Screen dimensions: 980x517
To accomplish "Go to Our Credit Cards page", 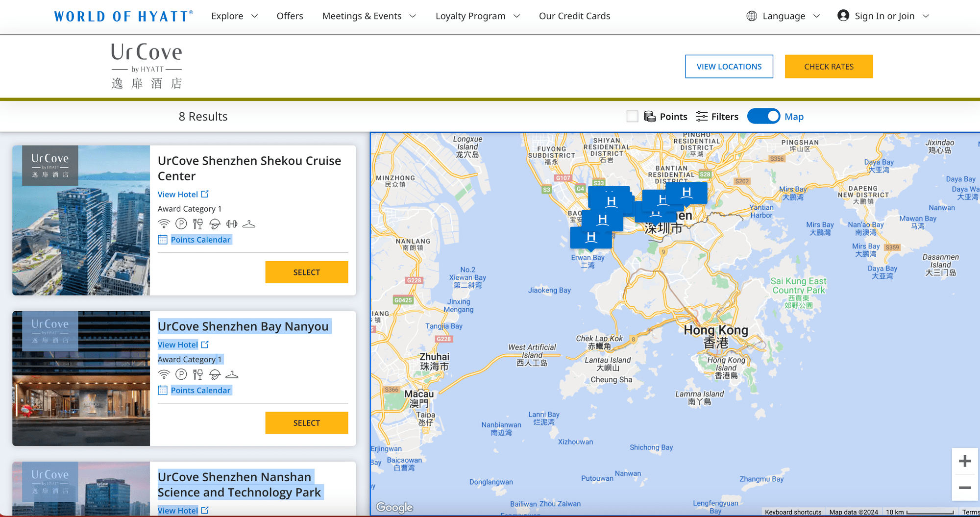I will 574,16.
